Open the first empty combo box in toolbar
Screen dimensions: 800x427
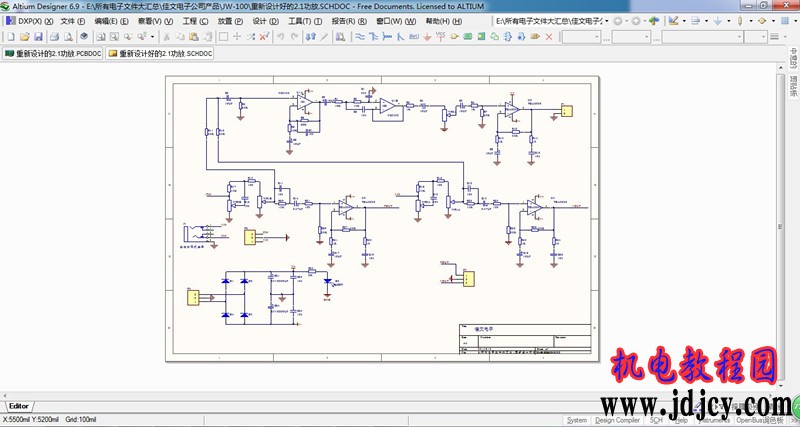[582, 37]
